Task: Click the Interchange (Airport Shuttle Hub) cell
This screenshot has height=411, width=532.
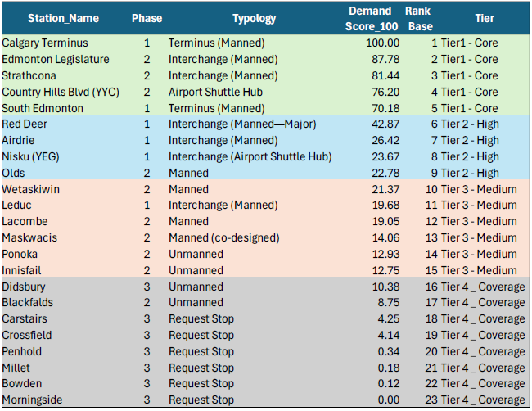Action: (250, 156)
